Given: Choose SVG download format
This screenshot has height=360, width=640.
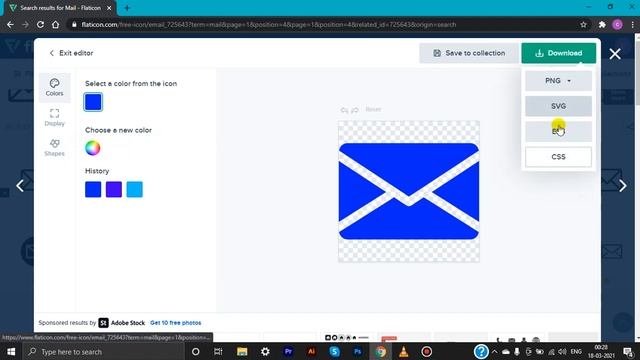Looking at the screenshot, I should [558, 106].
